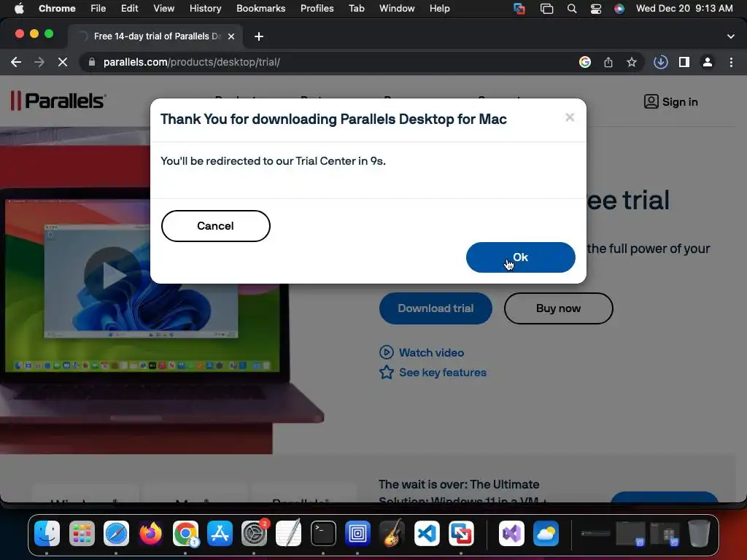Play the laptop video thumbnail
747x560 pixels.
pyautogui.click(x=112, y=275)
